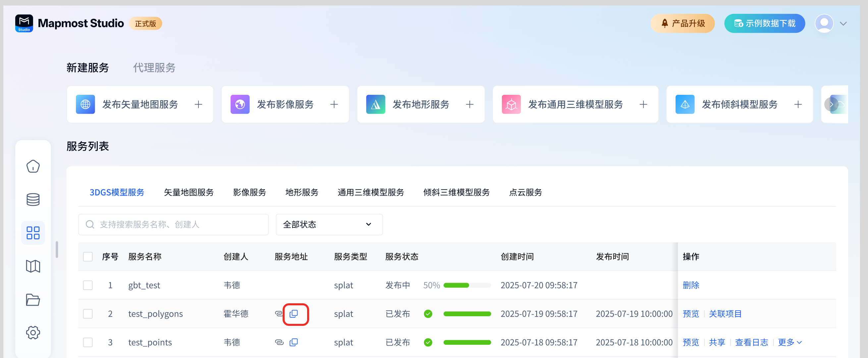The width and height of the screenshot is (868, 358).
Task: Check the test_points row checkbox
Action: coord(88,342)
